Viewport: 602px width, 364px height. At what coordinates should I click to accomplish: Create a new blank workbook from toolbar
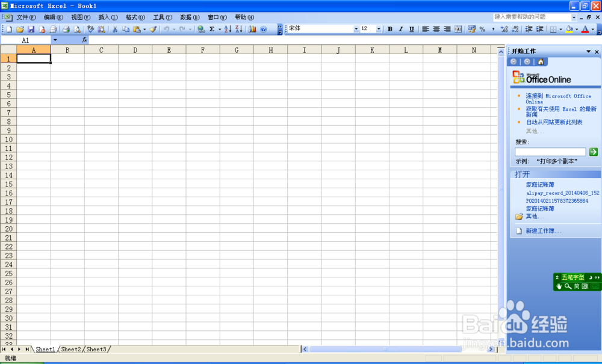click(x=9, y=29)
